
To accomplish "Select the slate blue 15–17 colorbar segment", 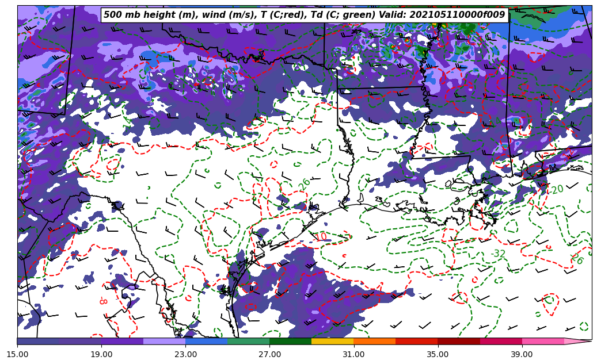I will click(38, 341).
